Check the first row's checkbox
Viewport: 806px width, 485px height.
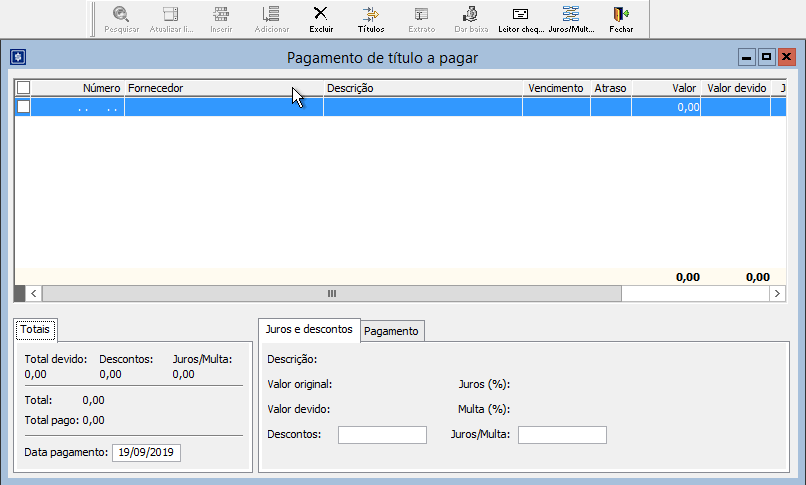[23, 106]
